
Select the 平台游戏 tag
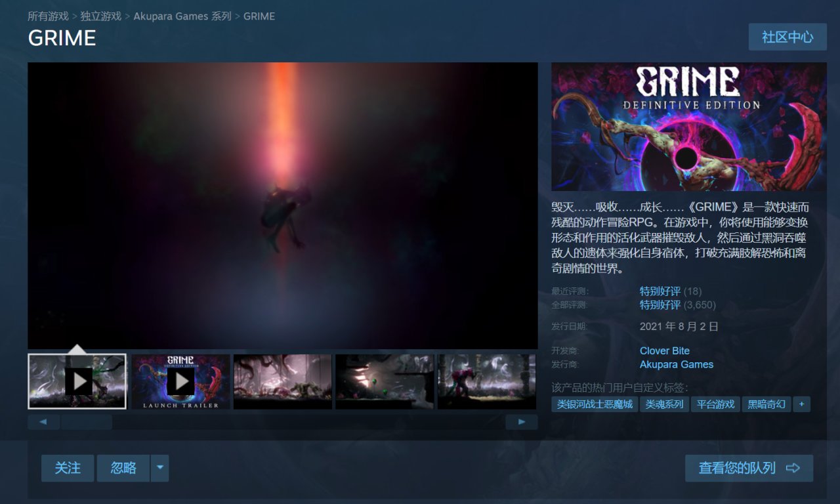(715, 404)
